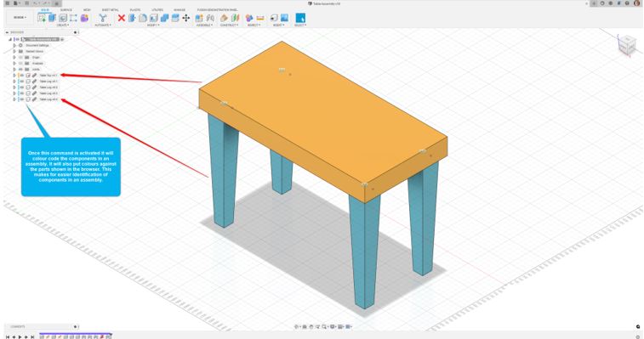
Task: Expand the Table Top component
Action: [x=14, y=75]
